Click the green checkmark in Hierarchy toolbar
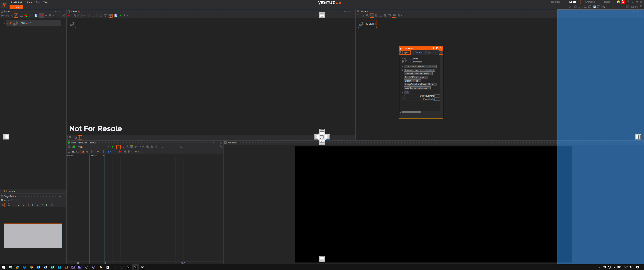Screen dimensions: 644x270 (x=120, y=16)
